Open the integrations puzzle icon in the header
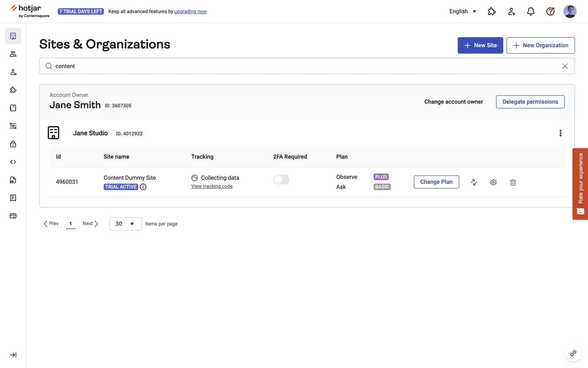The image size is (588, 368). 492,12
